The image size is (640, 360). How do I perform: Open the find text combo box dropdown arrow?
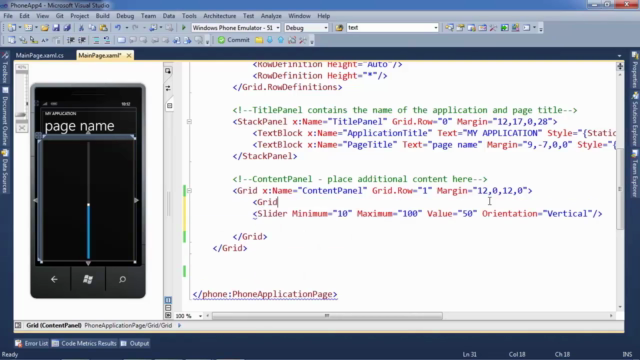click(436, 28)
